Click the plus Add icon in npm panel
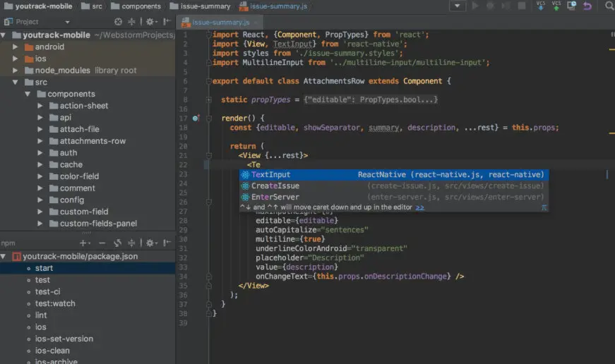 84,243
